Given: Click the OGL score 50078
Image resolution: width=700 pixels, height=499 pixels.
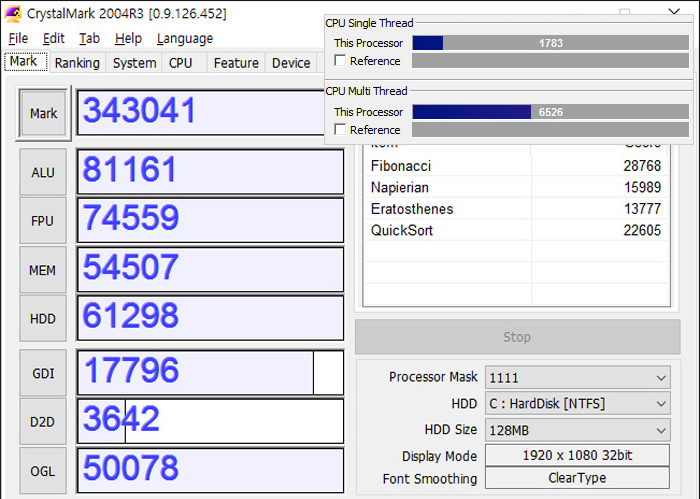Looking at the screenshot, I should click(x=131, y=468).
